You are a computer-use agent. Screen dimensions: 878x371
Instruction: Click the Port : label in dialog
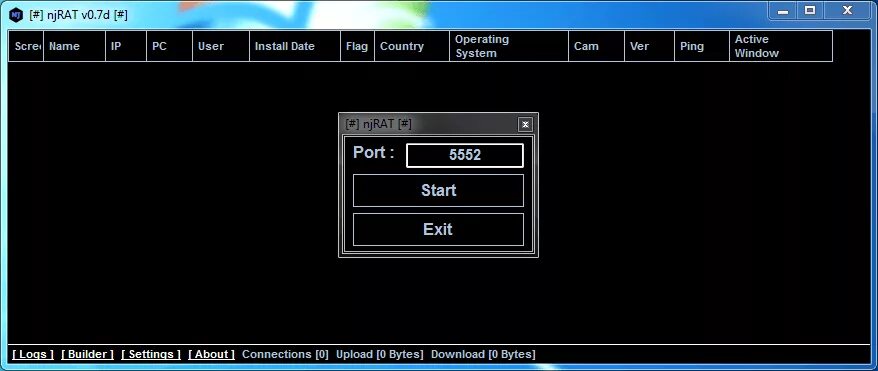[373, 152]
